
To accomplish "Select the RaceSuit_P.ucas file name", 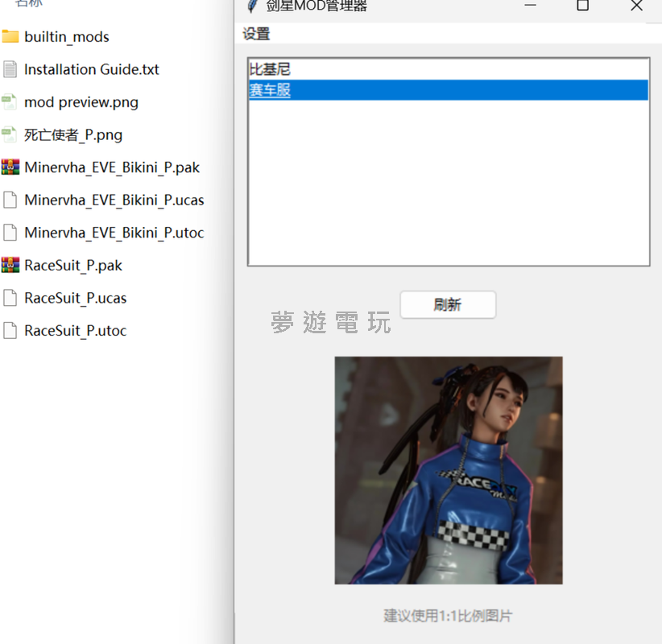I will (x=75, y=298).
